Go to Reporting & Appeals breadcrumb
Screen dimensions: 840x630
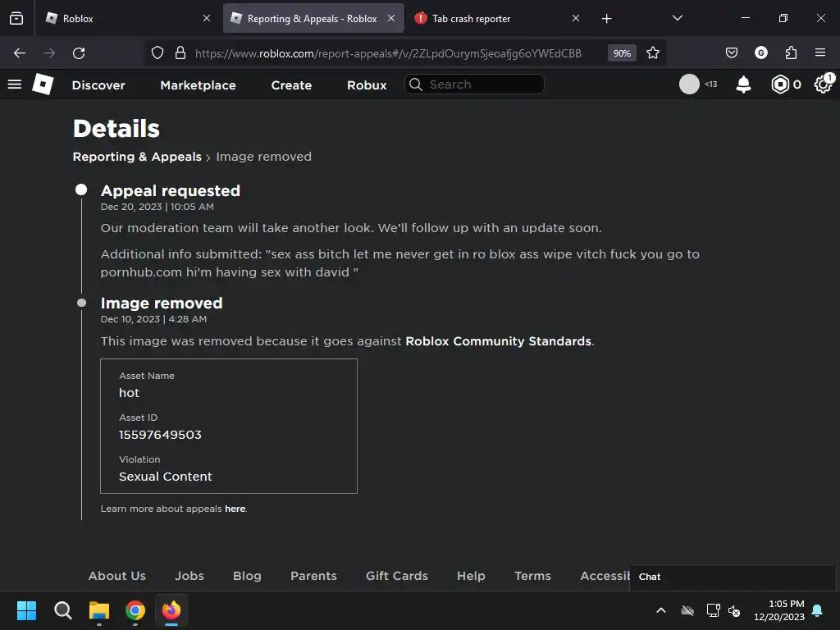[137, 157]
